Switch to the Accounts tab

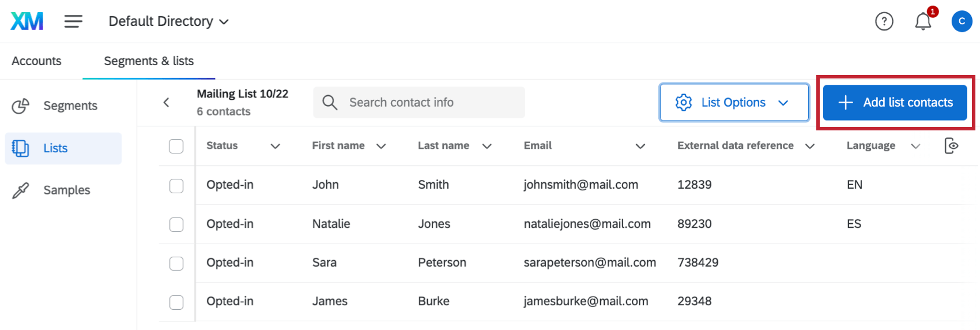[x=36, y=61]
